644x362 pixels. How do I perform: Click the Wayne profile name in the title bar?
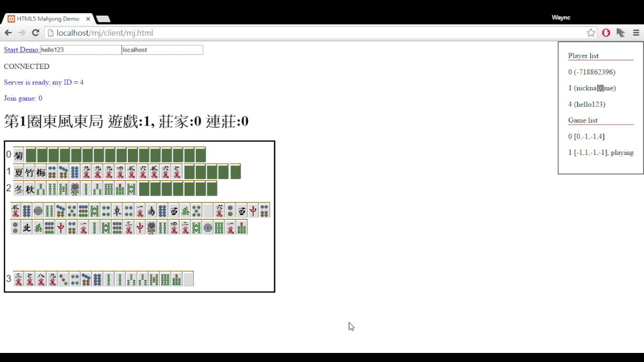[x=560, y=18]
